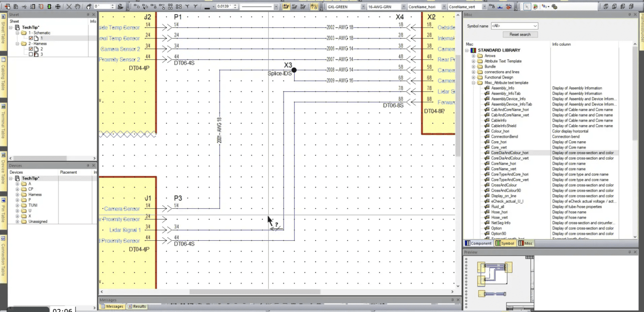644x312 pixels.
Task: Click the globe refresh icon near the numbering tool
Action: coord(535,6)
